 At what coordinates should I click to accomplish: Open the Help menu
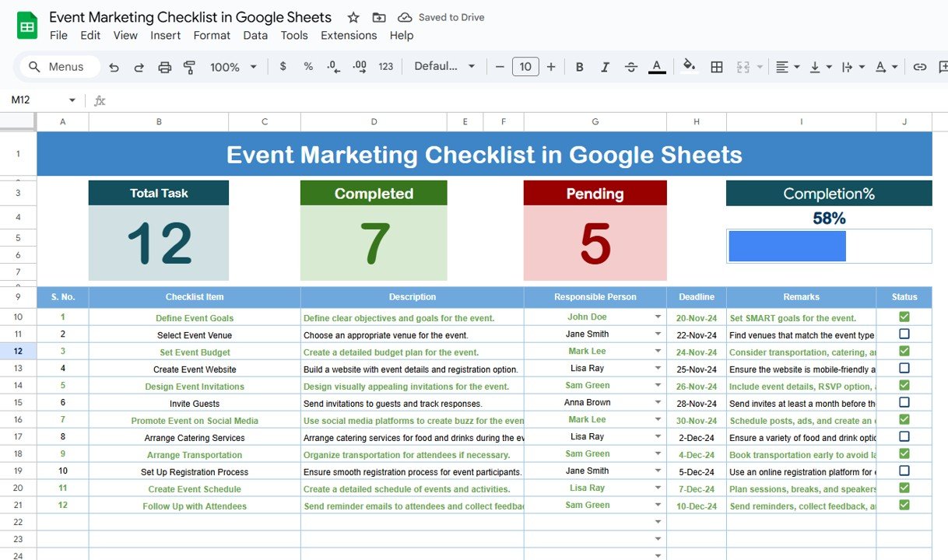402,35
